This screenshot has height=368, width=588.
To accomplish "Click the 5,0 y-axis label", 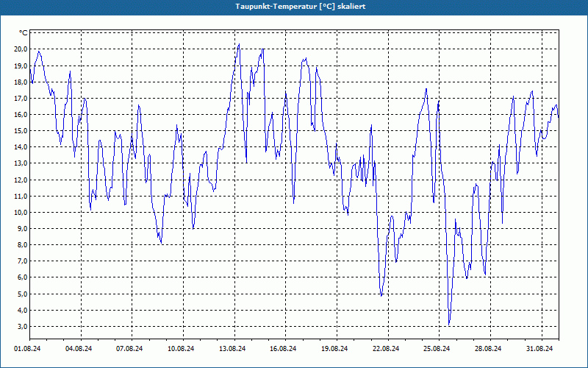I will coord(22,294).
